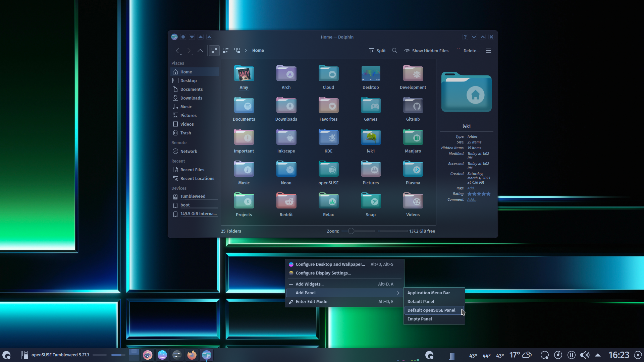This screenshot has width=644, height=362.
Task: Toggle do-not-disturb via the pause tray icon
Action: point(572,355)
